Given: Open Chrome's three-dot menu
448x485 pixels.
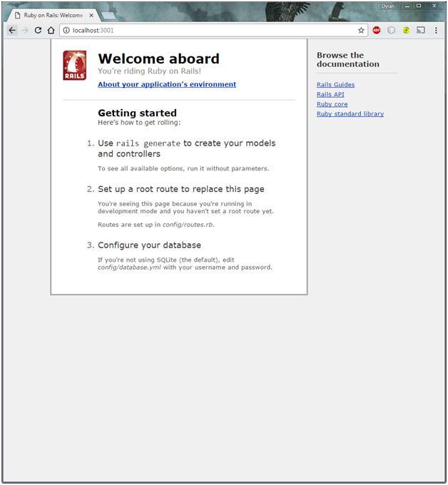Looking at the screenshot, I should coord(436,30).
